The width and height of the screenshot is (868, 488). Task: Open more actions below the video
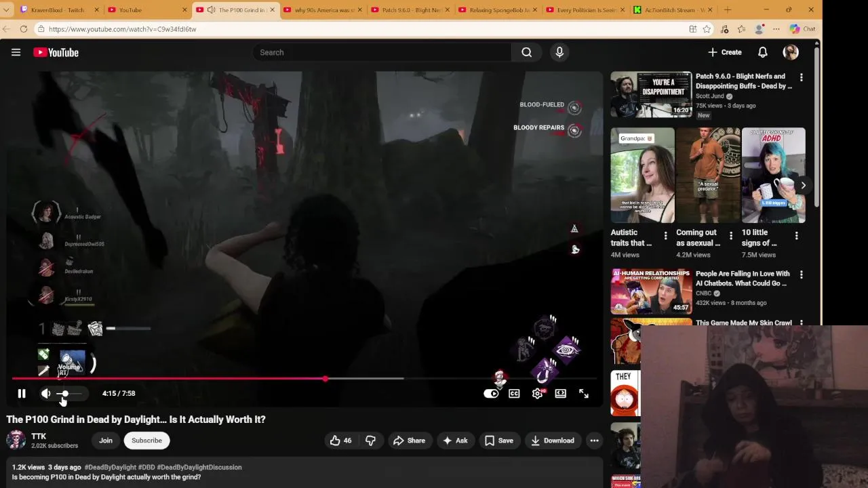[594, 441]
